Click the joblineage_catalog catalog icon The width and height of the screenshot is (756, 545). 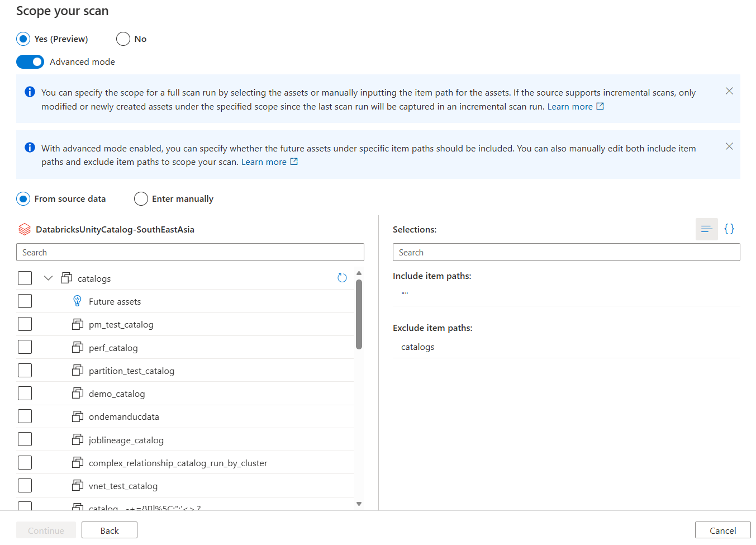point(78,440)
